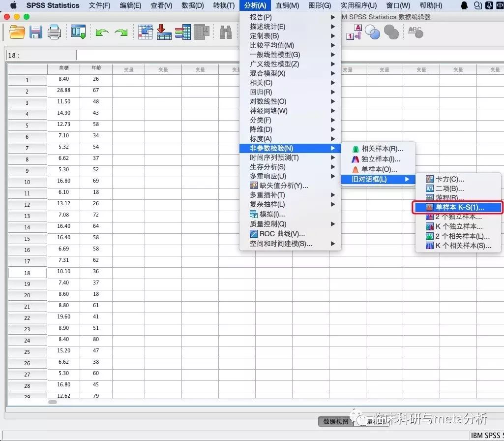Toggle the Value Labels toolbar icon
Image resolution: width=504 pixels, height=441 pixels.
(x=354, y=32)
